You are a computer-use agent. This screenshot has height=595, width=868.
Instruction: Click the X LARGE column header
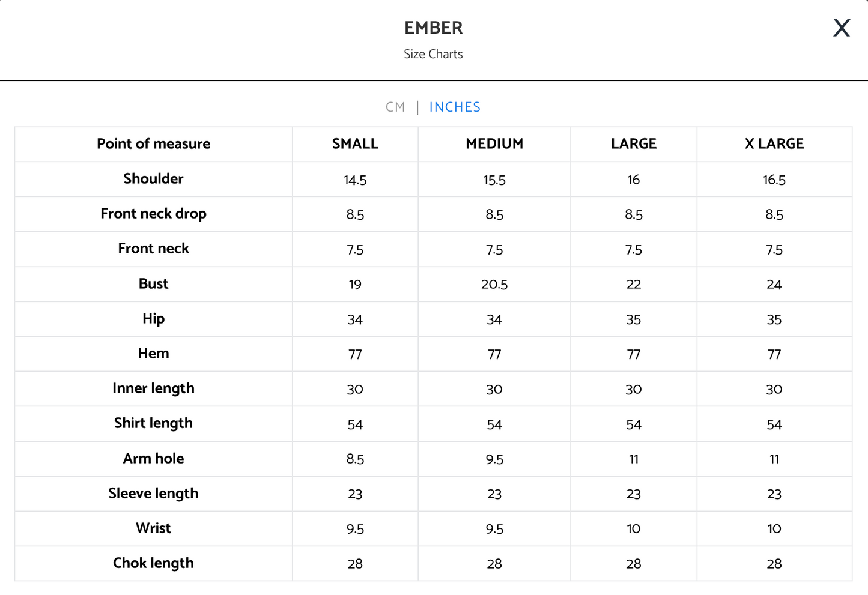tap(774, 144)
